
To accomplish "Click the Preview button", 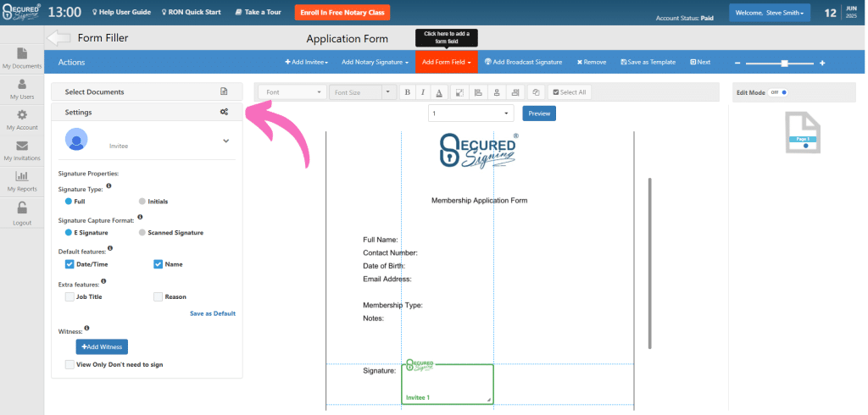I will tap(539, 113).
